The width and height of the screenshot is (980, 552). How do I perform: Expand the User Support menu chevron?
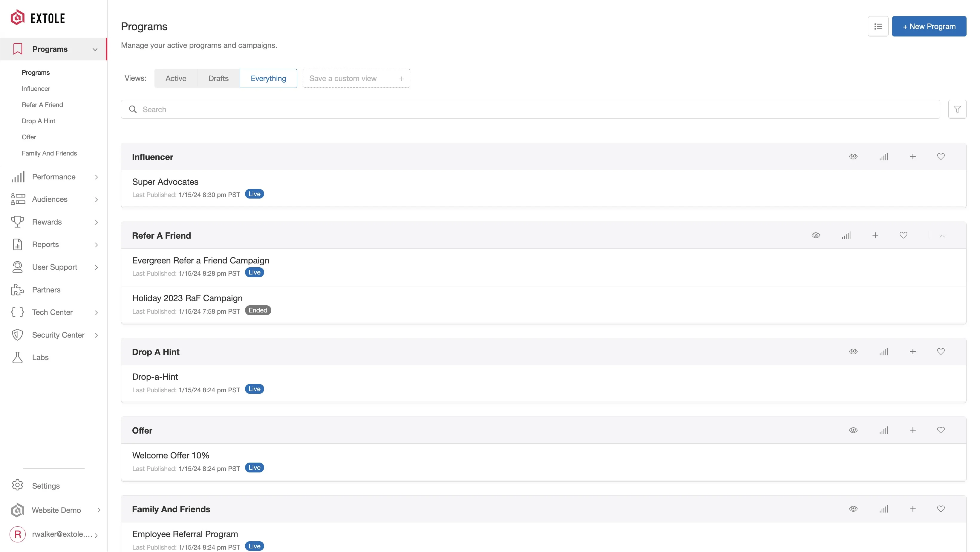click(x=96, y=267)
